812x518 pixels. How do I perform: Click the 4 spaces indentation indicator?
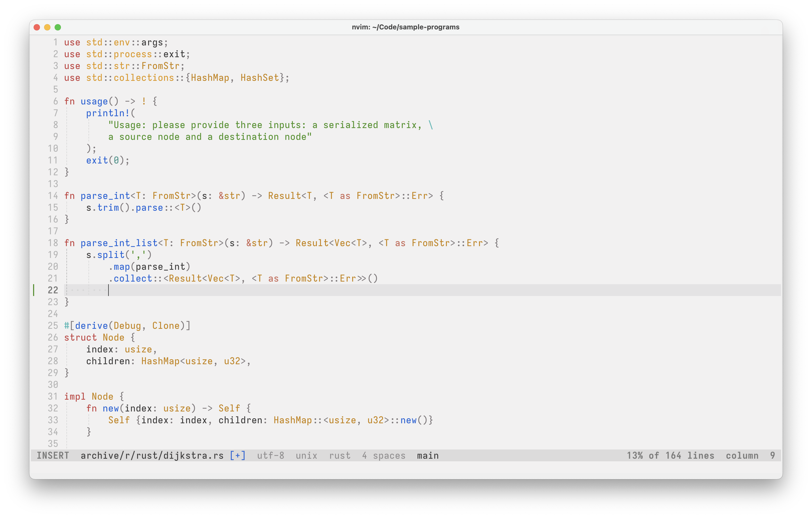384,456
